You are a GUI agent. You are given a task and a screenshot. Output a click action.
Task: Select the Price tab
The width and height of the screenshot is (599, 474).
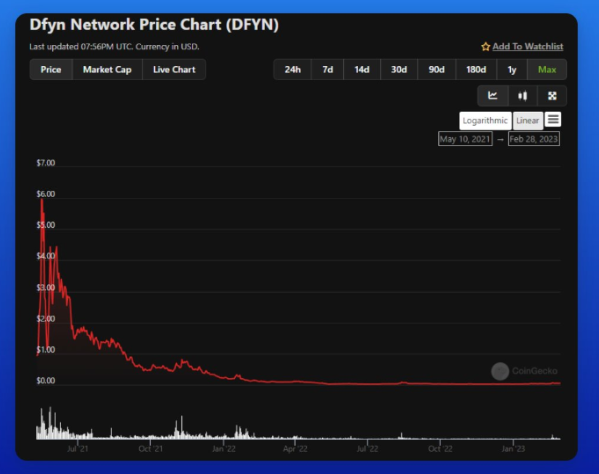pyautogui.click(x=51, y=70)
